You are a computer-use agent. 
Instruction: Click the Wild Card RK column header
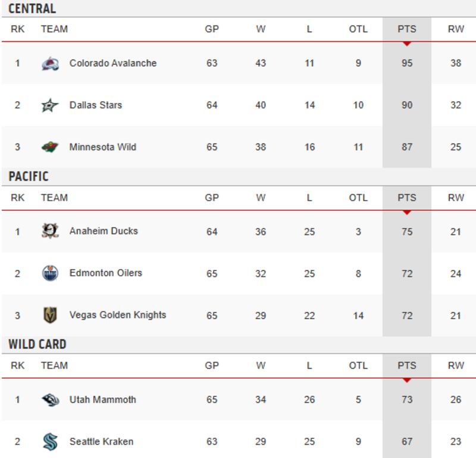pos(17,366)
